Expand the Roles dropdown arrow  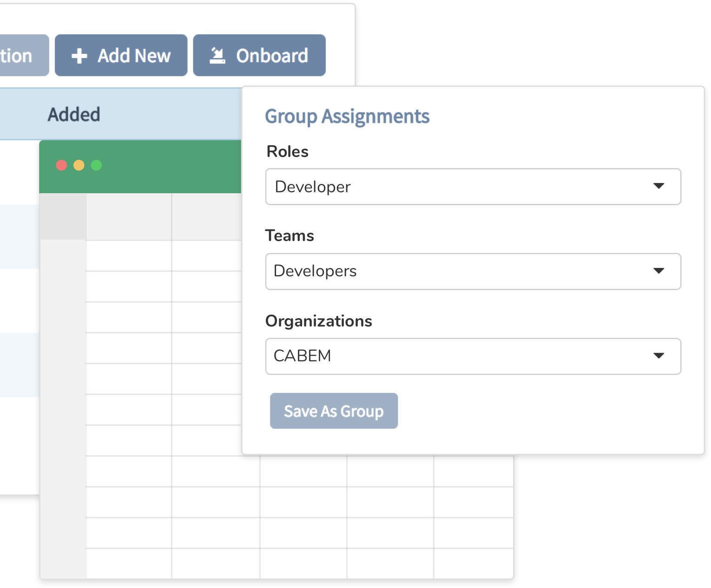(658, 186)
